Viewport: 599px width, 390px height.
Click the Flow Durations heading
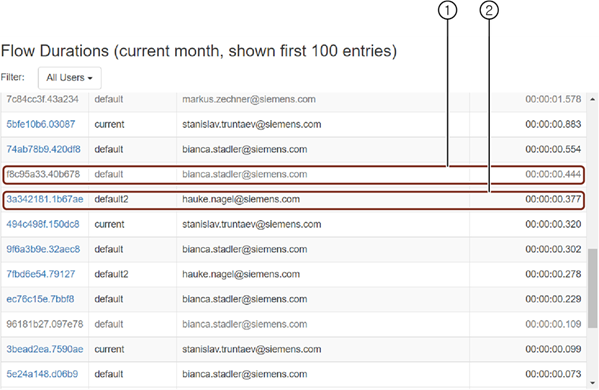(x=199, y=51)
